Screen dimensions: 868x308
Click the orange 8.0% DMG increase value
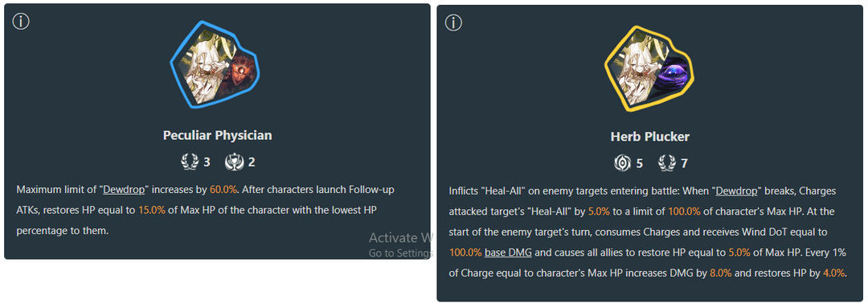coord(721,273)
